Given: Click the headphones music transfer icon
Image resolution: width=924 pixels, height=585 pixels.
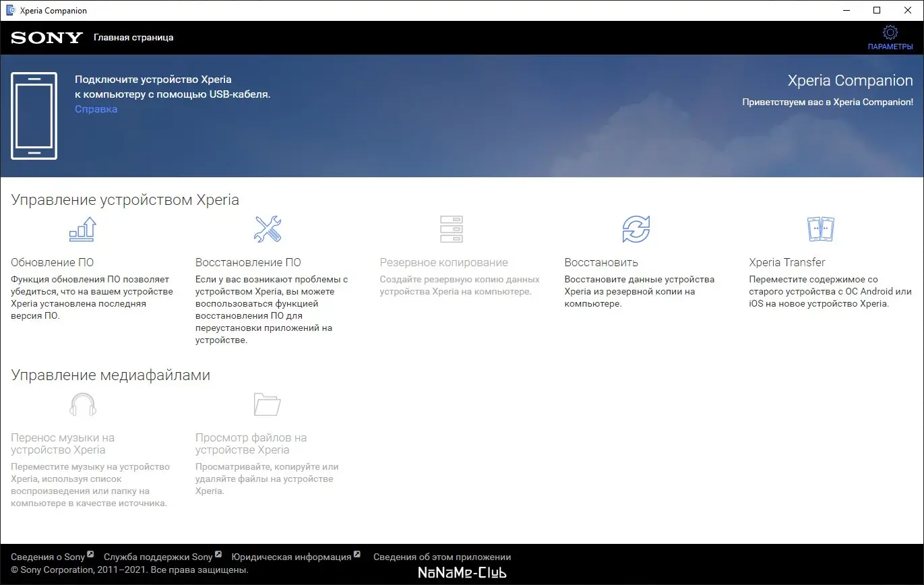Looking at the screenshot, I should 83,404.
